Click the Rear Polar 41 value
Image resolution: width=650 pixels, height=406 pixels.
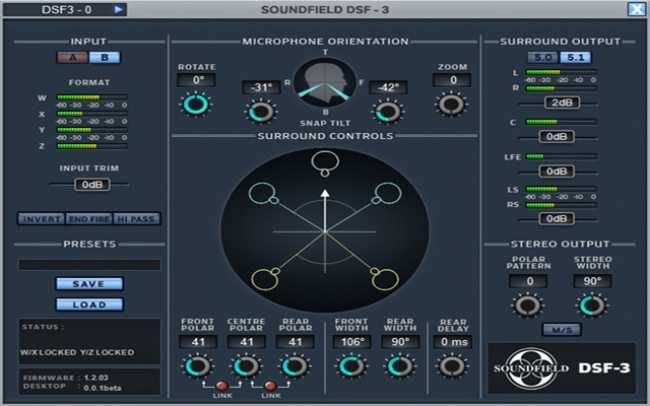[295, 342]
